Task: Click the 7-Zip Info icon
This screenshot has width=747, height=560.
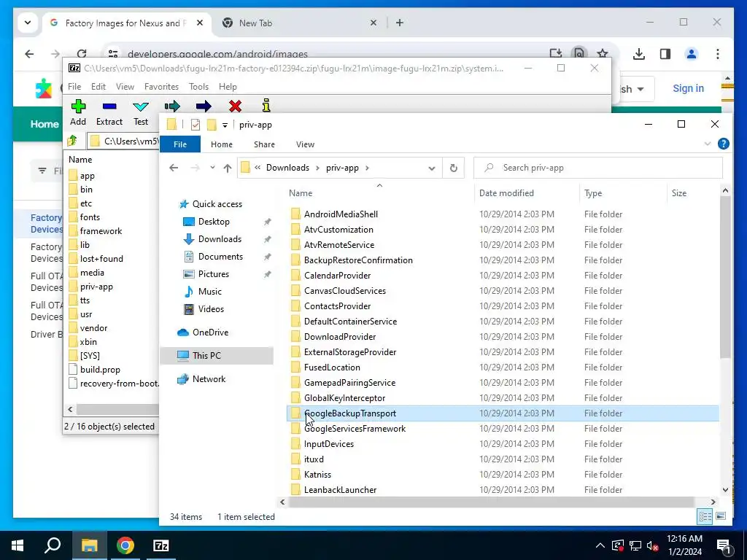Action: click(266, 105)
